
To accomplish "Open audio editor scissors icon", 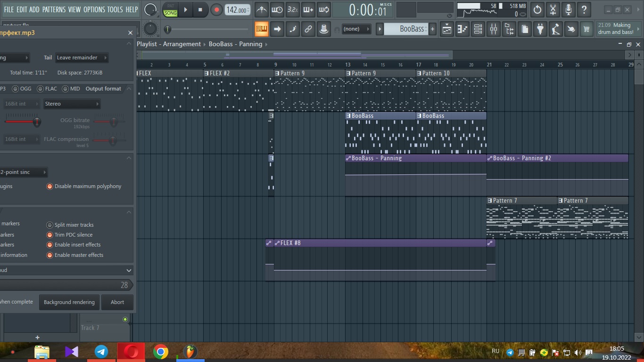I will coord(553,9).
